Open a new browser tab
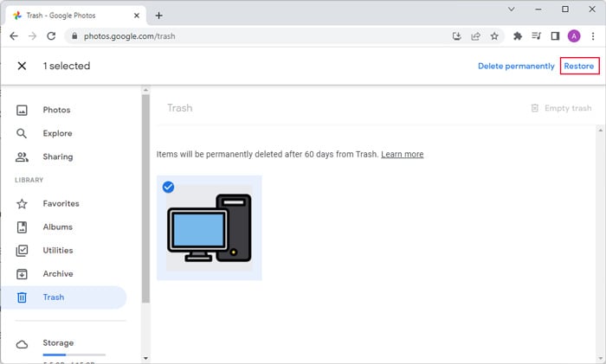This screenshot has width=606, height=364. pyautogui.click(x=158, y=16)
